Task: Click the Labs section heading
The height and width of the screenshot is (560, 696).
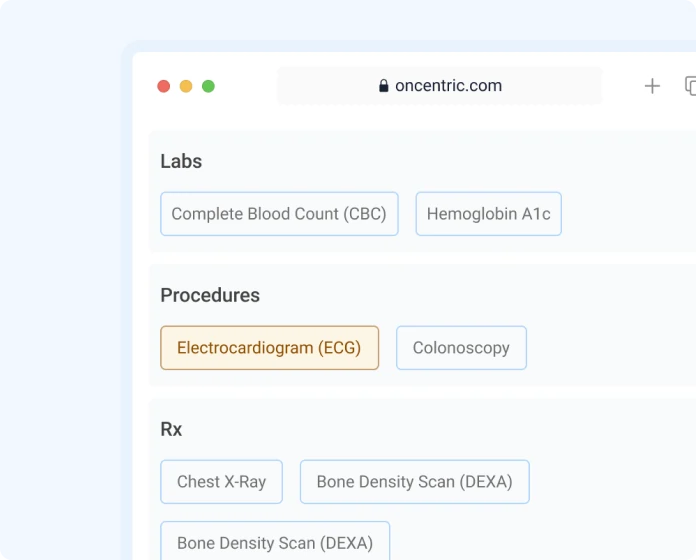Action: tap(181, 162)
